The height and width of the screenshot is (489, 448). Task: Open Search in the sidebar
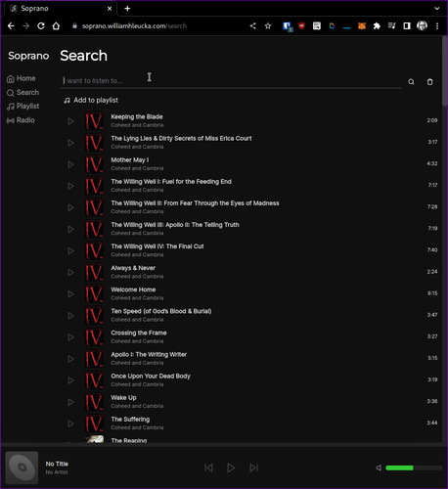pyautogui.click(x=22, y=93)
